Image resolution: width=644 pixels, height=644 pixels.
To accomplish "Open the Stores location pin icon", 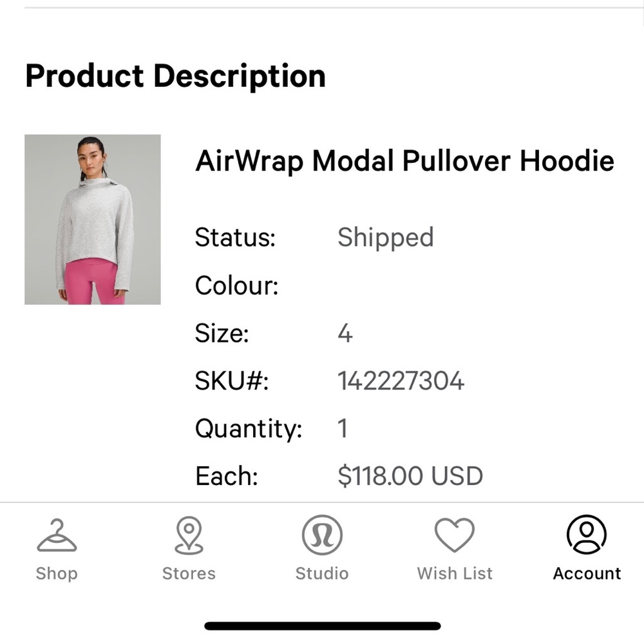I will click(x=188, y=535).
